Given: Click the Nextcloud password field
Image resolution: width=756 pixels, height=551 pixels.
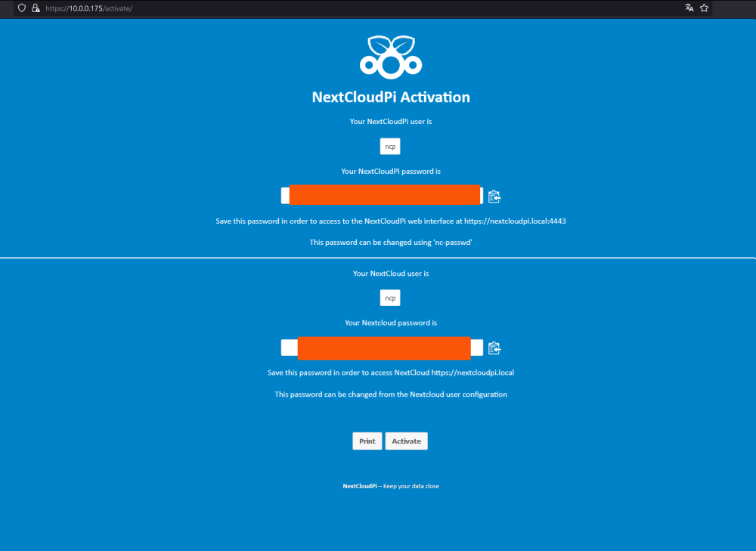Looking at the screenshot, I should coord(382,348).
